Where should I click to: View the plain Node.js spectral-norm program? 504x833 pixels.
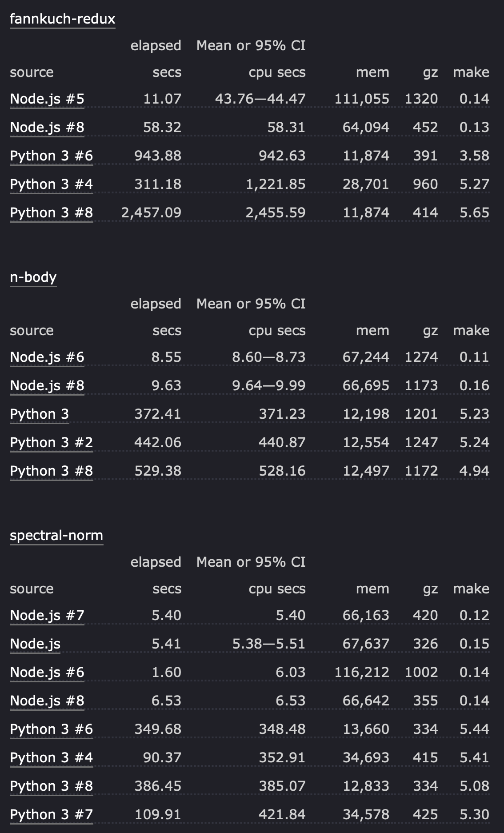point(35,644)
